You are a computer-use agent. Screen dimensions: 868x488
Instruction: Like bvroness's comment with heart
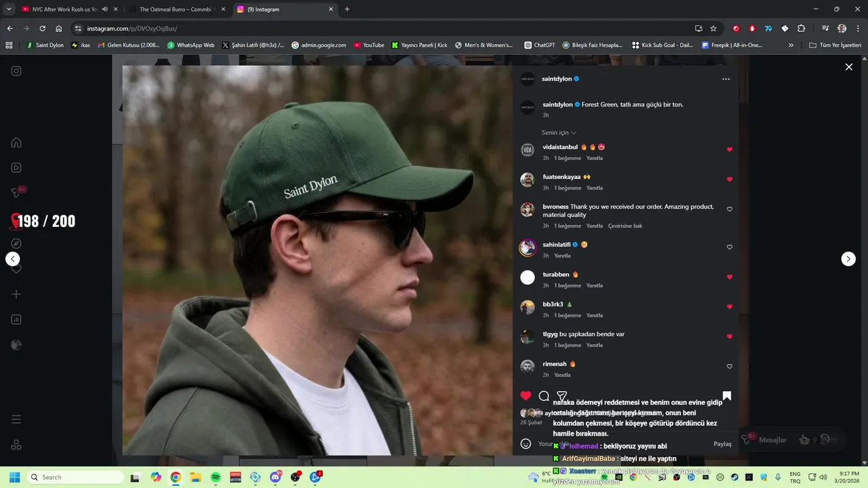click(x=730, y=209)
